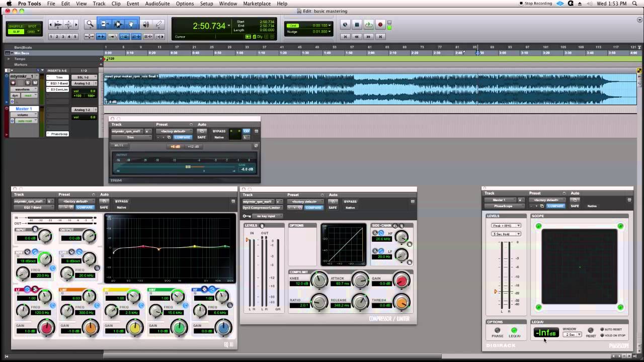This screenshot has height=362, width=644.
Task: Click the Pro Tools application menu
Action: coord(29,4)
